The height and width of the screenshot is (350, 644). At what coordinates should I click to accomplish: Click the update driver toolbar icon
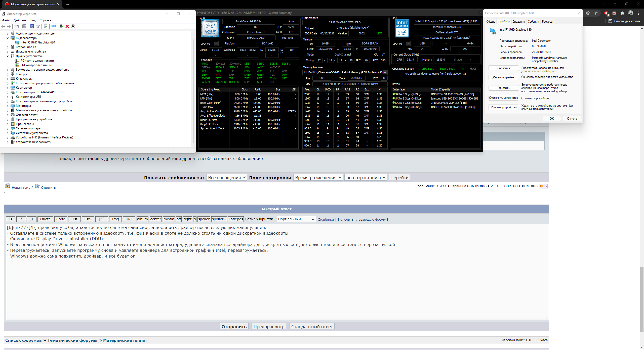click(x=61, y=26)
